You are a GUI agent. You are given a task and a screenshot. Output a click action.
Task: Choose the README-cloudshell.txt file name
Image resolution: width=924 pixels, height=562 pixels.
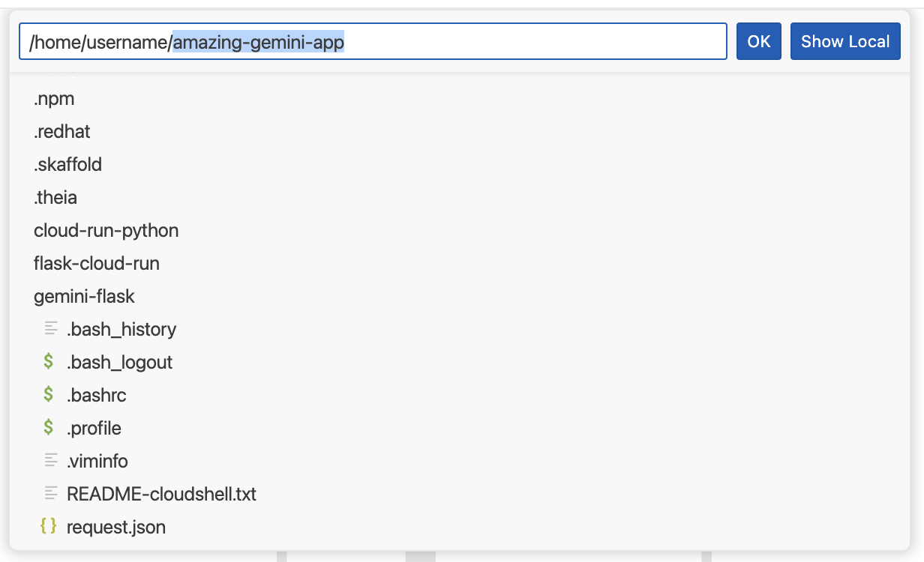pyautogui.click(x=161, y=494)
